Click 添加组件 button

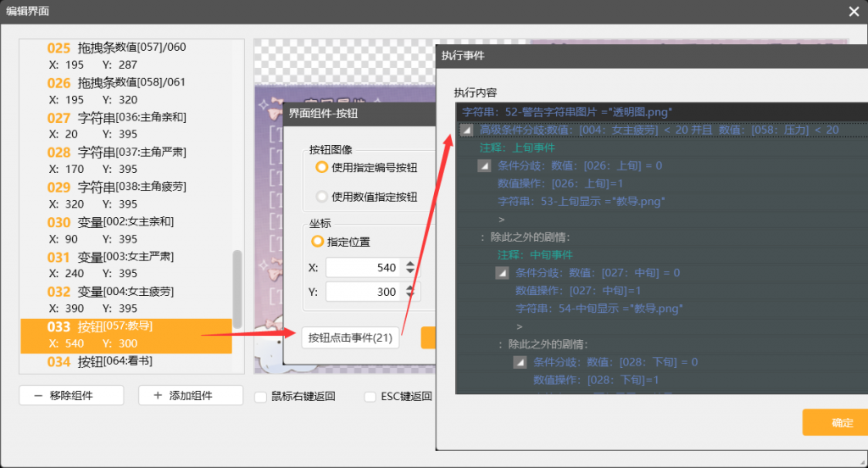191,395
